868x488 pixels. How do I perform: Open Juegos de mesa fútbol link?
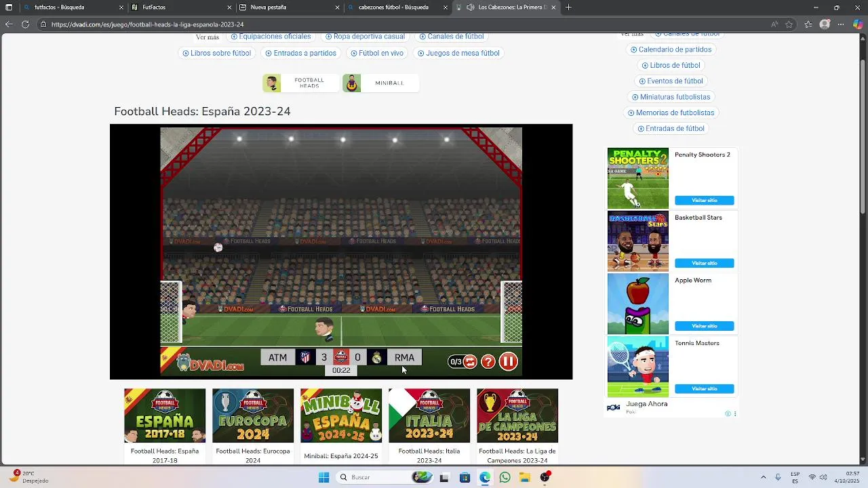(458, 53)
